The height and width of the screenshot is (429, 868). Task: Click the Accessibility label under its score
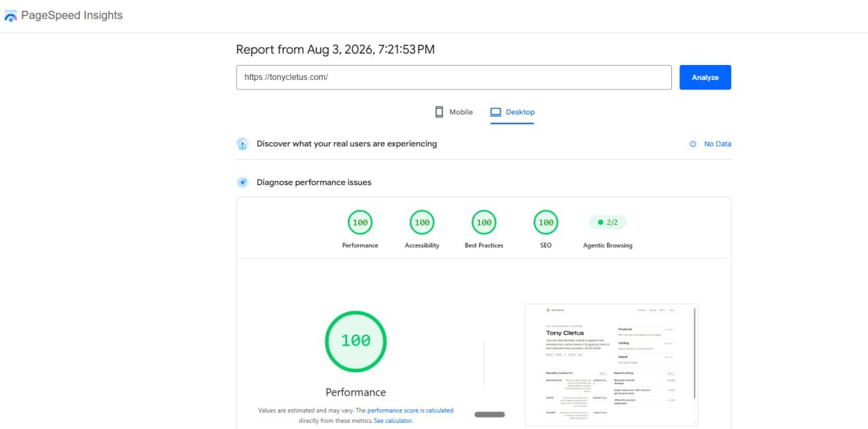coord(422,245)
